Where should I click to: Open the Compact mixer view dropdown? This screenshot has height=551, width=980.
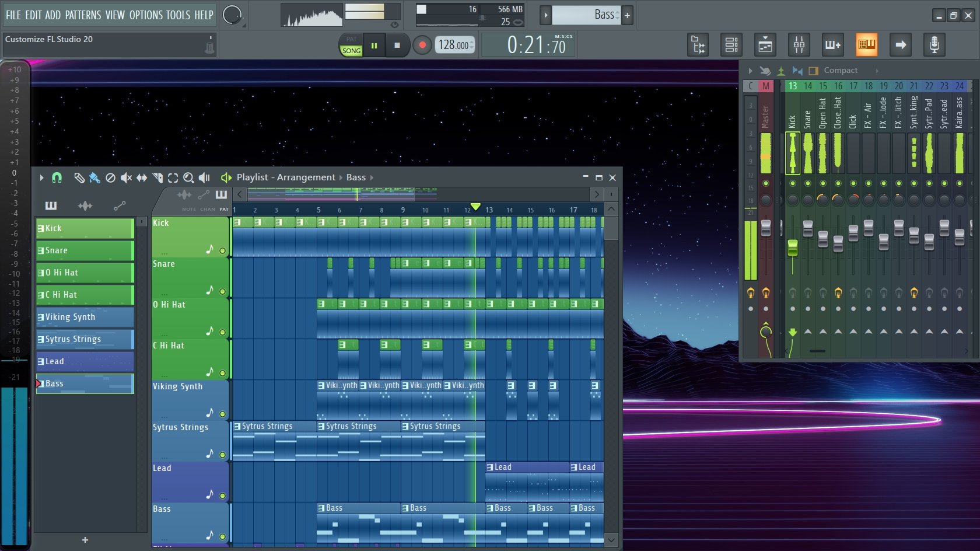841,70
